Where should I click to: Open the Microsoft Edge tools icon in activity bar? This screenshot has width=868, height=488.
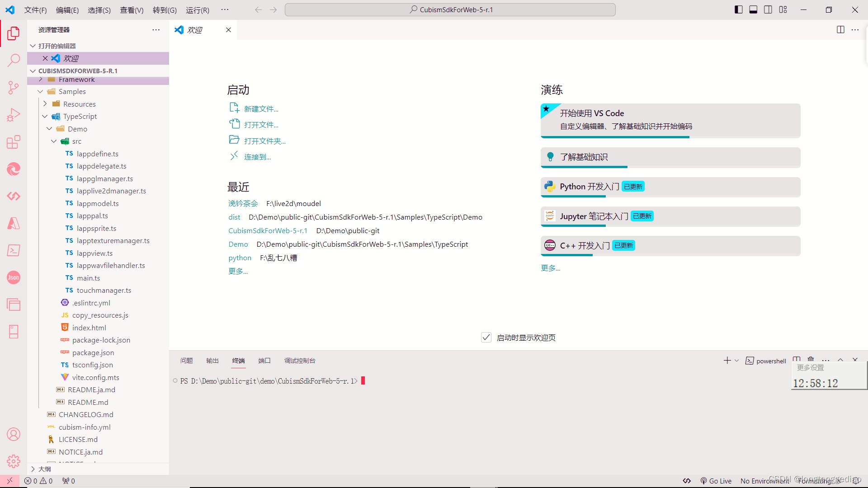14,169
